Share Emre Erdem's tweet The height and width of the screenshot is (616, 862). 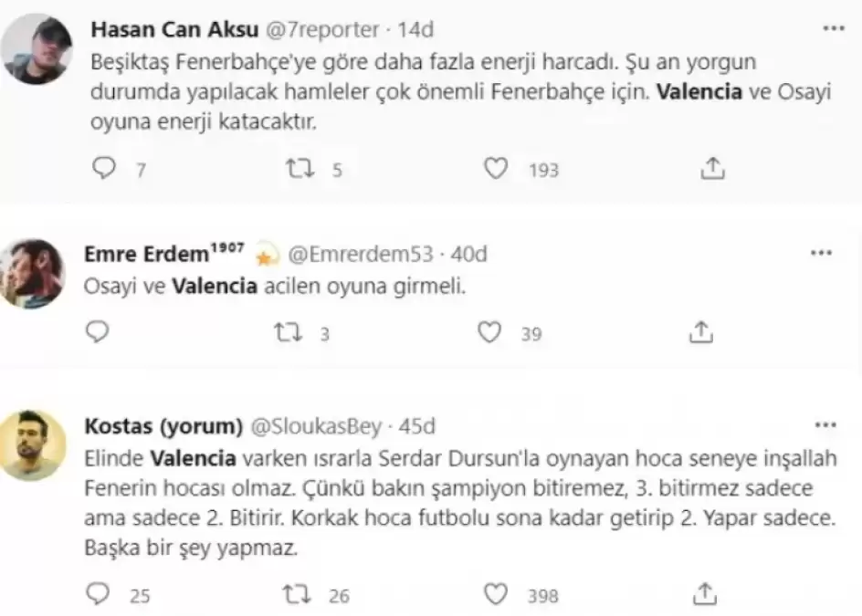tap(701, 332)
